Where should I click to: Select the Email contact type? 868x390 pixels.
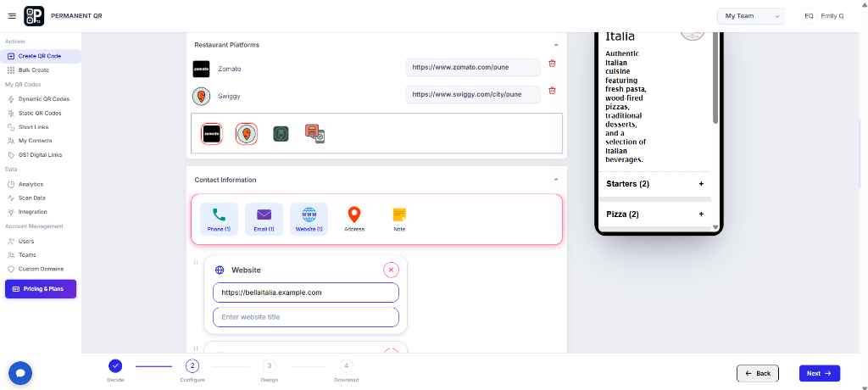(264, 220)
